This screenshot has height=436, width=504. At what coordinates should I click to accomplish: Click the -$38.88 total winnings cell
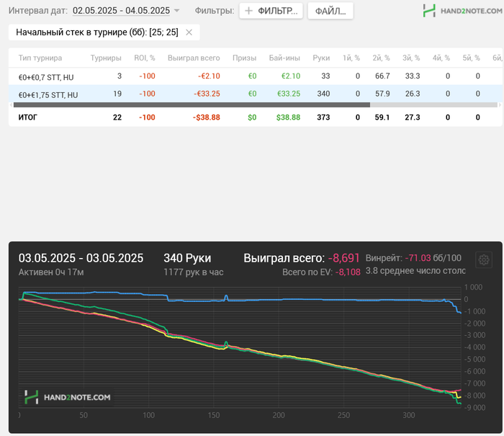click(207, 117)
